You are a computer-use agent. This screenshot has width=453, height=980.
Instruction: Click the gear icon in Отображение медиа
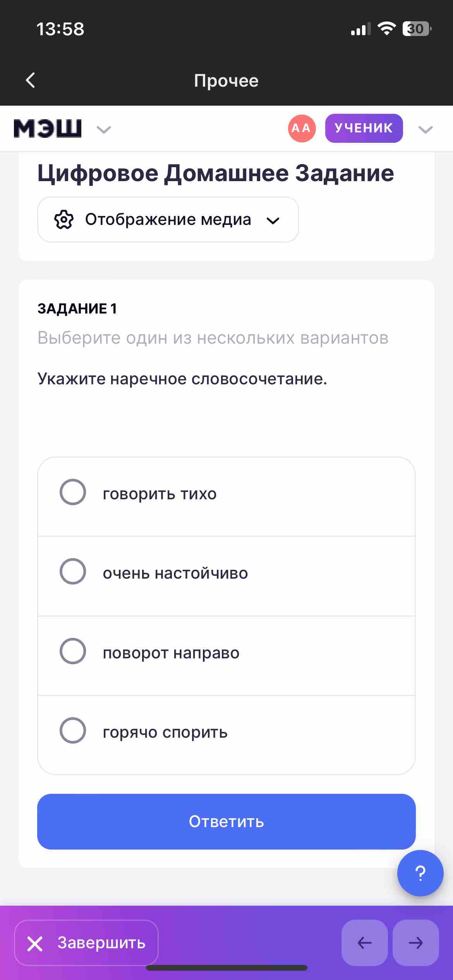click(63, 219)
